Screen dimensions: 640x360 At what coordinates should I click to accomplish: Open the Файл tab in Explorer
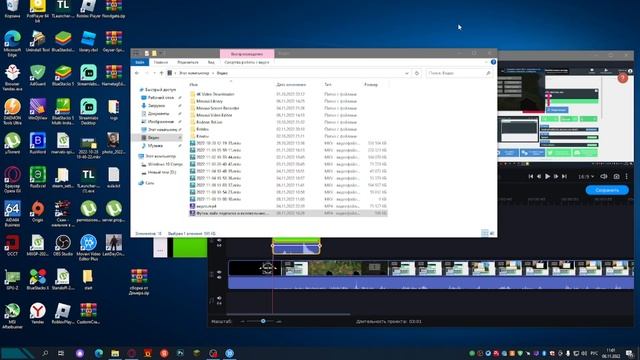[x=140, y=62]
